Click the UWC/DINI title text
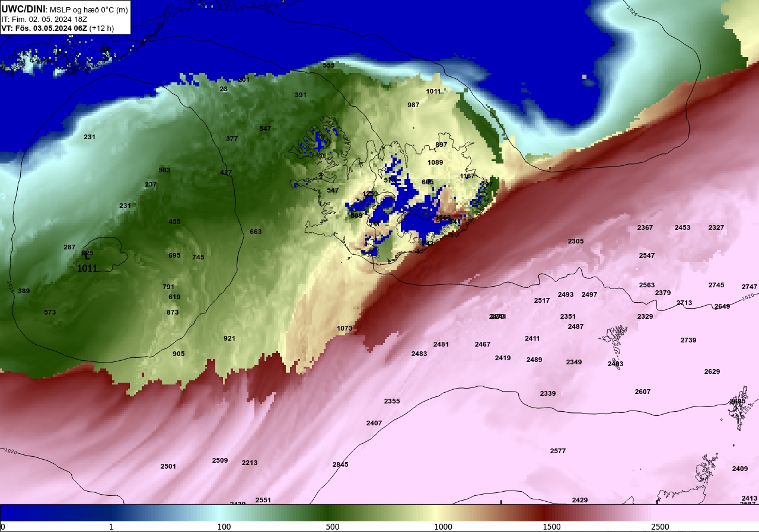Image resolution: width=759 pixels, height=532 pixels. tap(24, 9)
